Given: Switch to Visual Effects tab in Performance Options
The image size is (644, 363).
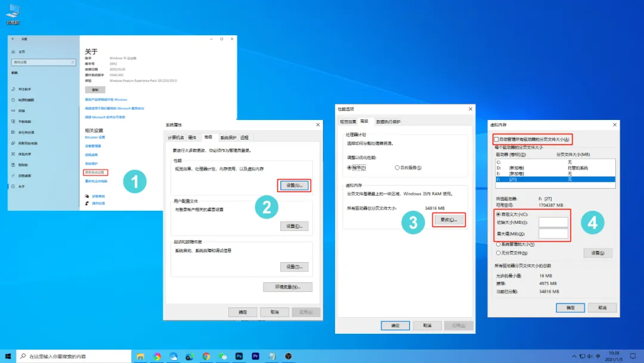Looking at the screenshot, I should (348, 122).
